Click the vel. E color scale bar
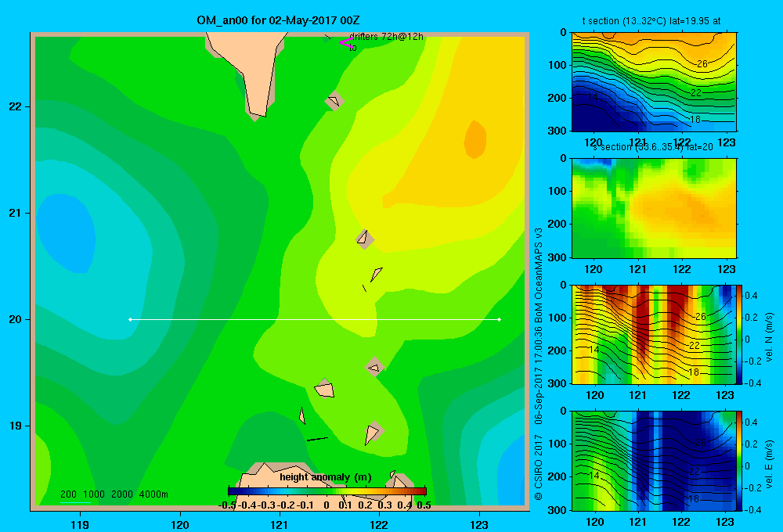Viewport: 783px width, 532px height. (740, 461)
